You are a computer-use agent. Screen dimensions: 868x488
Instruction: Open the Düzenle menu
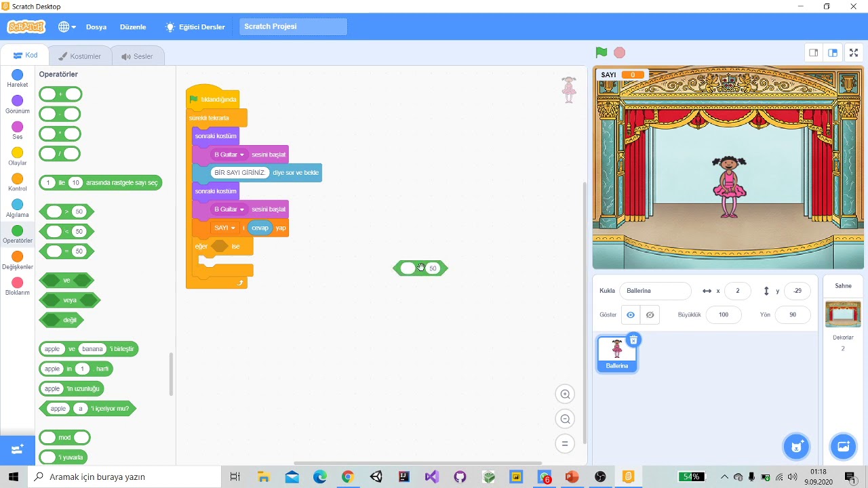(x=133, y=27)
